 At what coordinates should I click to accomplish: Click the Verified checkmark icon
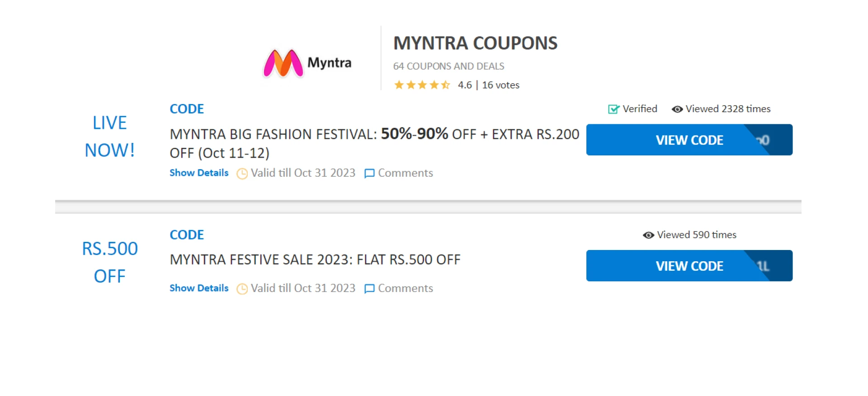[613, 109]
